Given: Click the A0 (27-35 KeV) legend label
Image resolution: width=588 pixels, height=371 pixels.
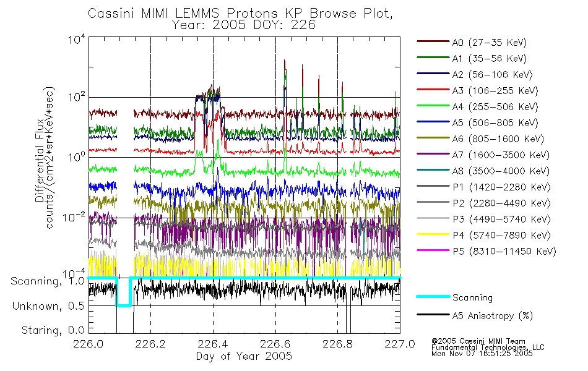Looking at the screenshot, I should [x=489, y=43].
